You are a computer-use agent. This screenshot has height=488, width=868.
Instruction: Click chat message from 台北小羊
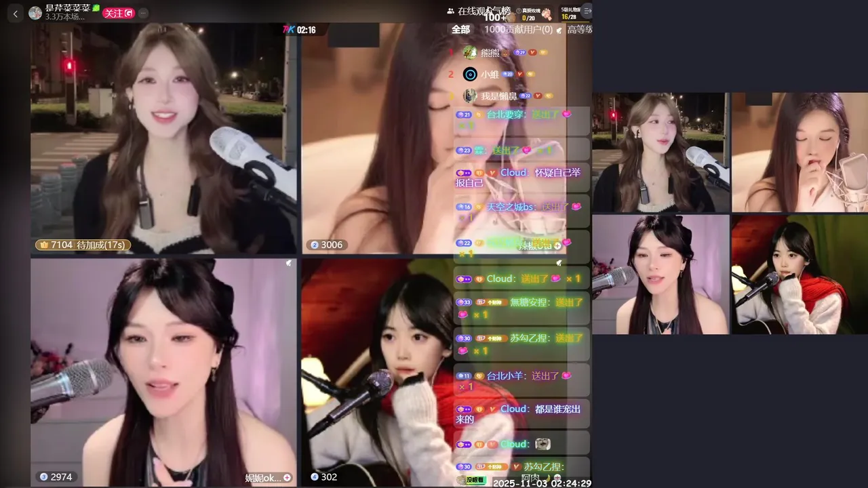[521, 380]
